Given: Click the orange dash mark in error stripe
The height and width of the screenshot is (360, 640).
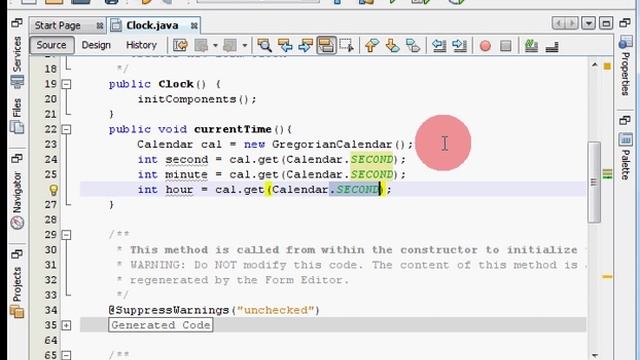Looking at the screenshot, I should point(607,277).
